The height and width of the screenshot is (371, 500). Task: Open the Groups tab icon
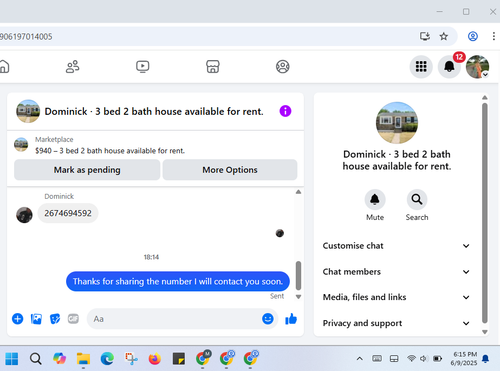click(x=283, y=67)
